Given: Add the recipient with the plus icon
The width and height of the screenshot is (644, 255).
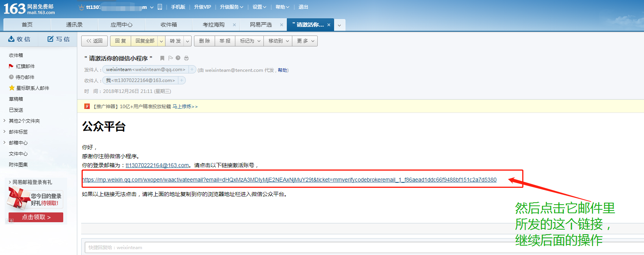Looking at the screenshot, I should point(181,80).
